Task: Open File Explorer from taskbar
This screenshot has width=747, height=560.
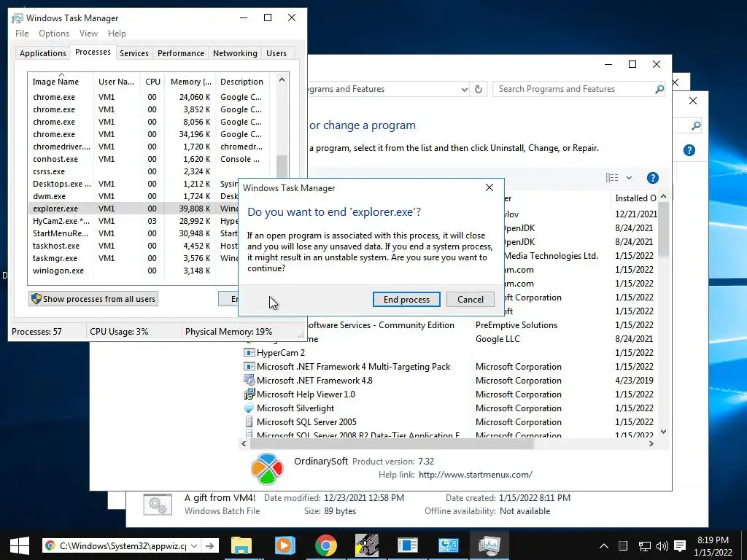Action: tap(241, 545)
